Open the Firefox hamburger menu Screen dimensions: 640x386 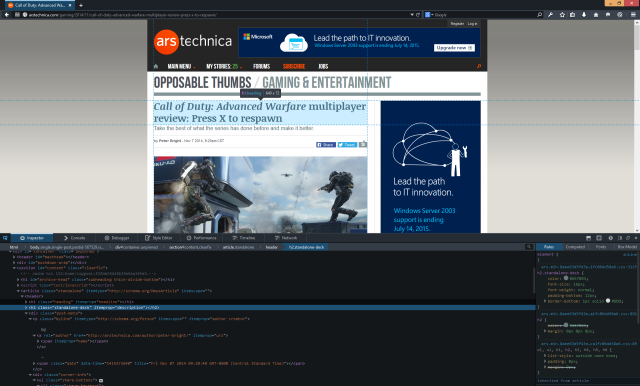pyautogui.click(x=633, y=15)
